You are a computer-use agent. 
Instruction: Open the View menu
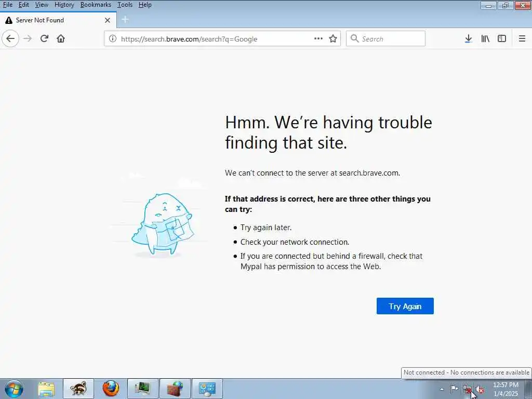[x=42, y=5]
